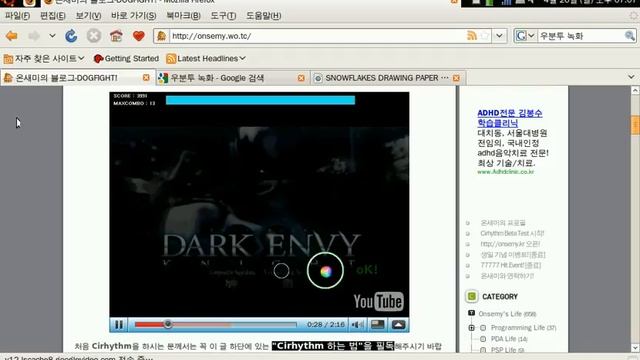Click the YouTube logo in the video

pos(378,302)
